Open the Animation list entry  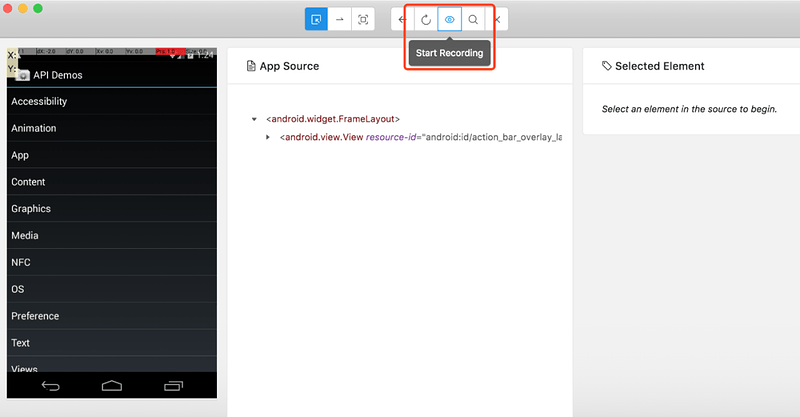click(x=112, y=128)
